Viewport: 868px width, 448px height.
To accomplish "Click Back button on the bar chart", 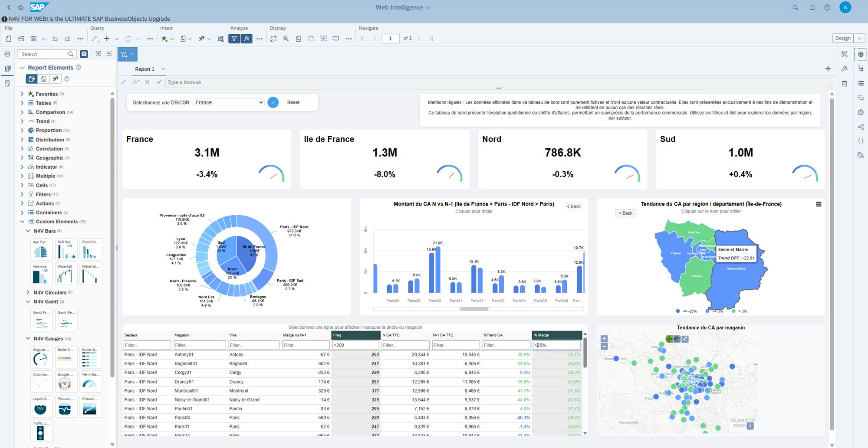I will click(574, 206).
